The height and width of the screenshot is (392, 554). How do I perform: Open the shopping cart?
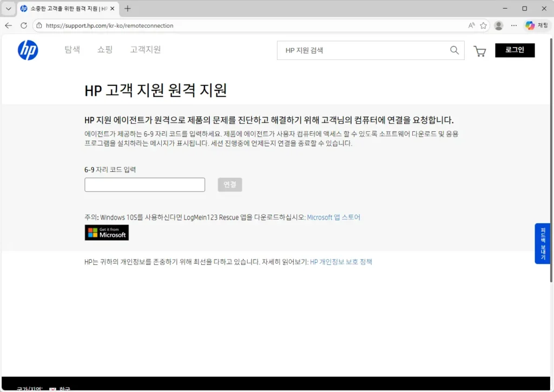(480, 50)
